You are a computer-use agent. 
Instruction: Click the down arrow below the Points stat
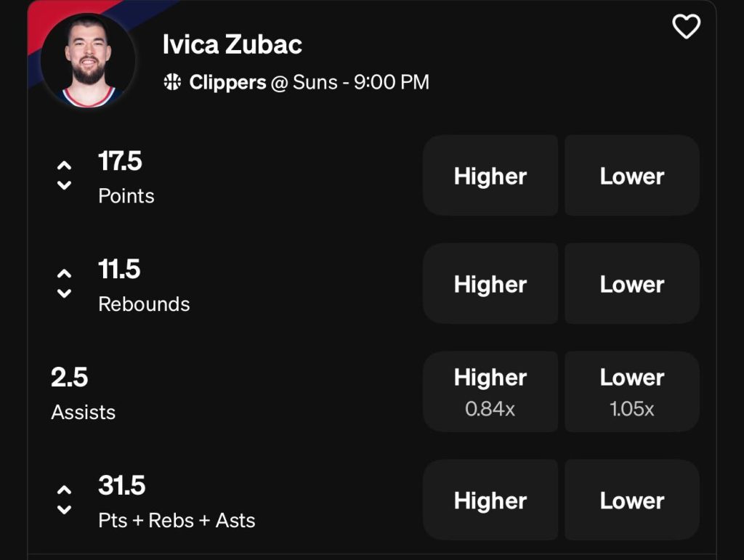[64, 186]
